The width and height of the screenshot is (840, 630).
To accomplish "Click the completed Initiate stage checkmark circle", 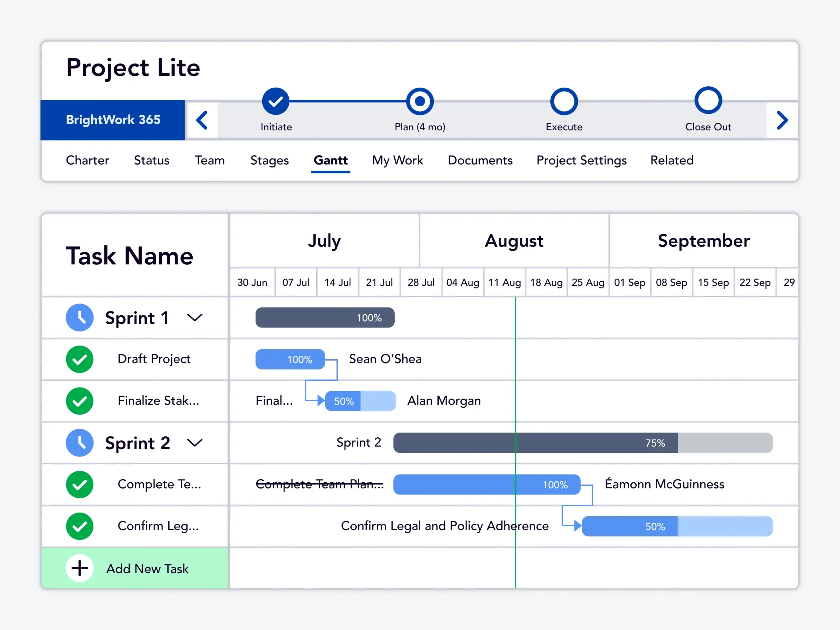I will (x=276, y=101).
